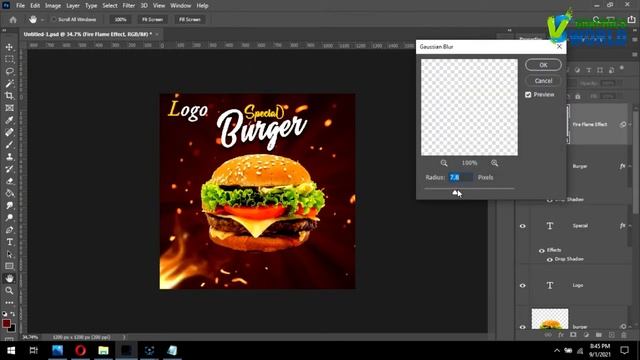This screenshot has width=640, height=360.
Task: Open the background color swatch
Action: point(12,328)
